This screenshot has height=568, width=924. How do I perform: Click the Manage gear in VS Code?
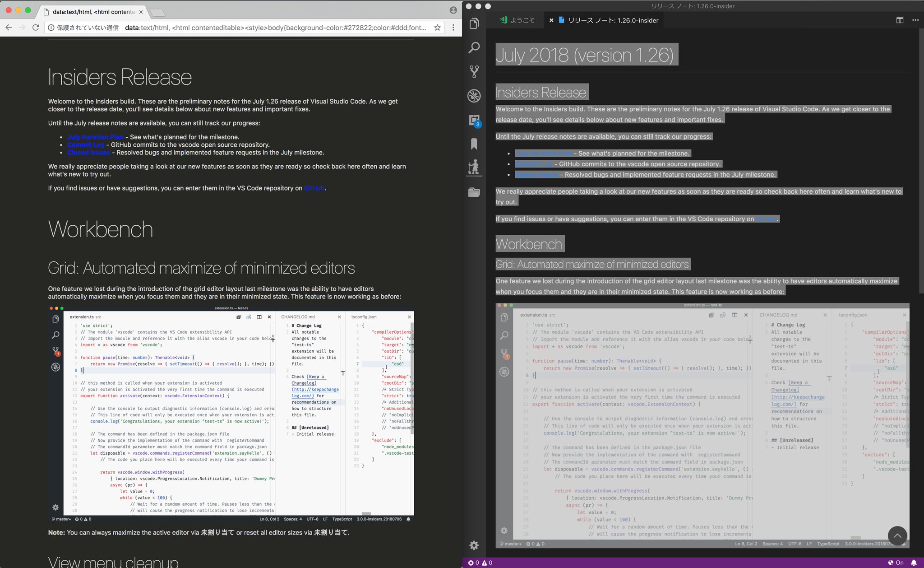pyautogui.click(x=474, y=545)
